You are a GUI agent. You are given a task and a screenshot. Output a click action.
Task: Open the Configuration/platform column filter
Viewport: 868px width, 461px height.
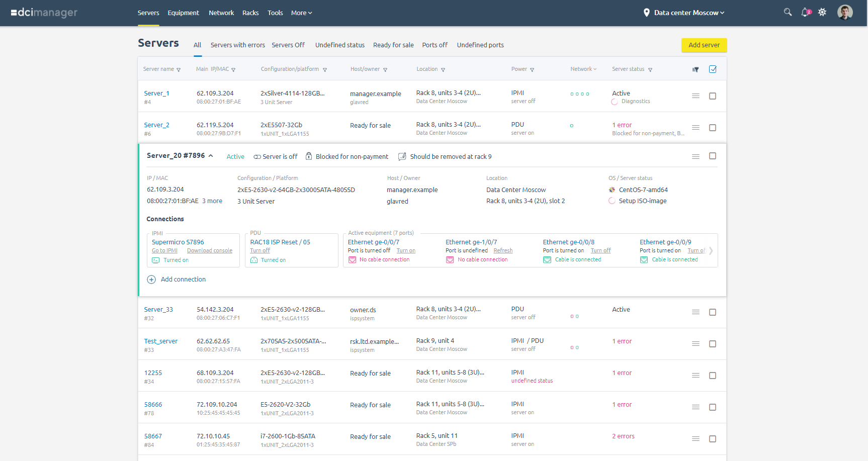click(x=325, y=70)
